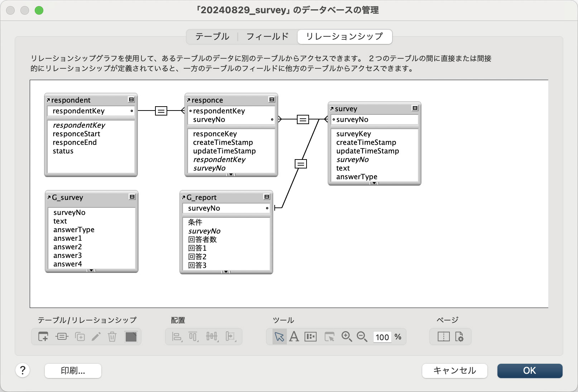Screen dimensions: 578x392
Task: Click the G_report table title
Action: (202, 197)
